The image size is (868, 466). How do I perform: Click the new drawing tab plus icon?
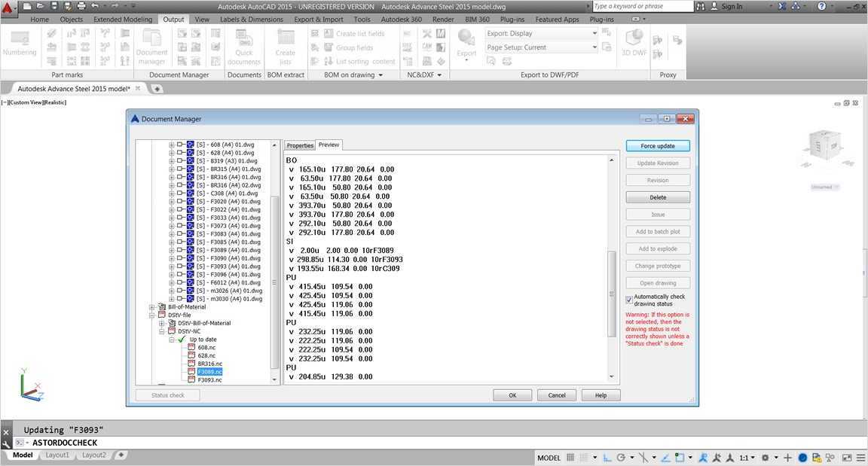[x=157, y=88]
